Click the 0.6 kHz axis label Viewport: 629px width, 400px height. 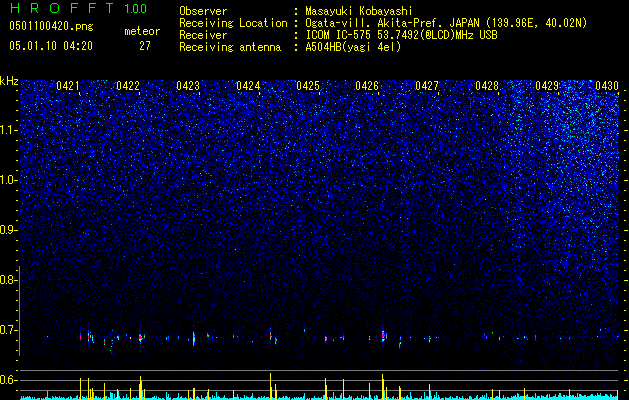point(7,380)
